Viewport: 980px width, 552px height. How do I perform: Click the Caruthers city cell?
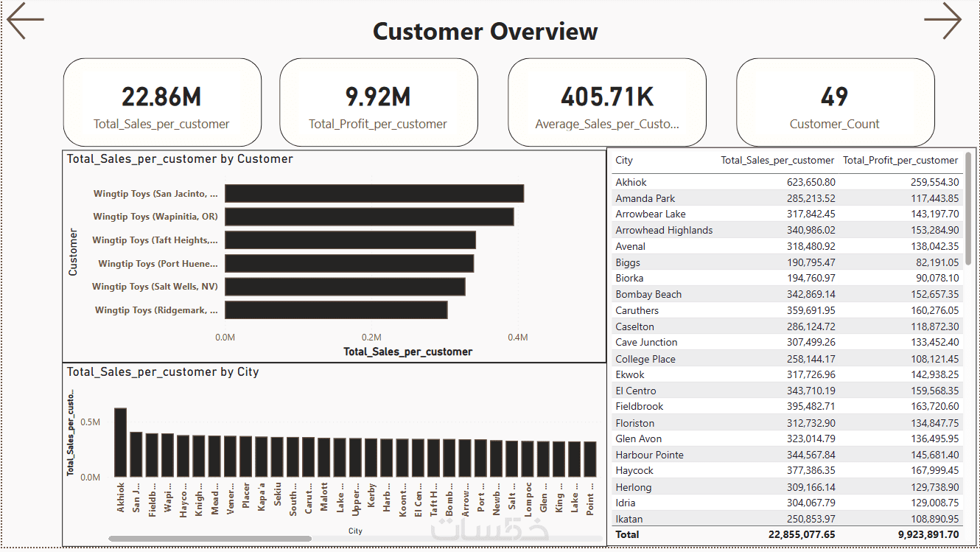637,310
